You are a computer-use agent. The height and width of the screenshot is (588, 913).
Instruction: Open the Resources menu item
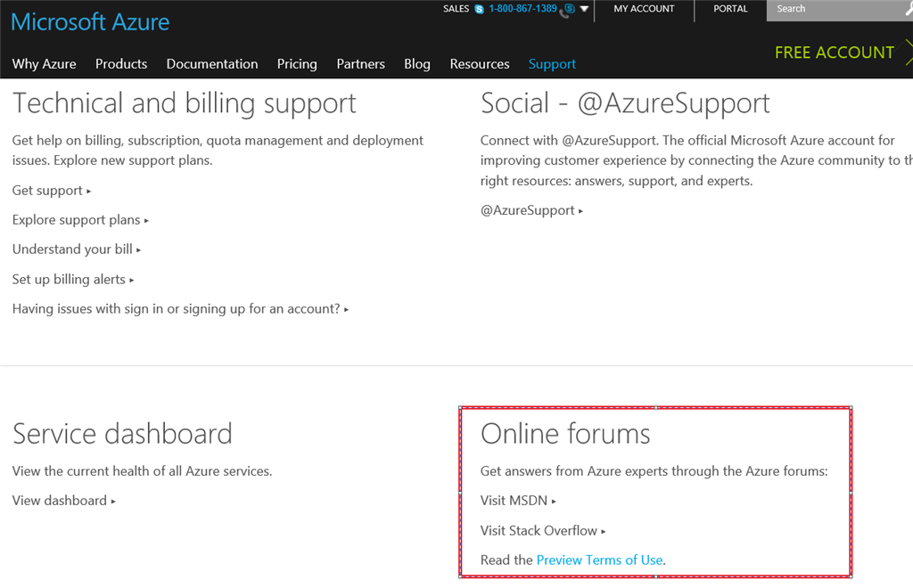479,64
